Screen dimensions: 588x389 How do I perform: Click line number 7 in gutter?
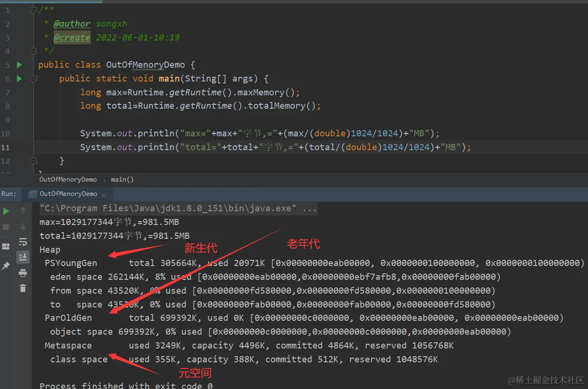pos(7,92)
